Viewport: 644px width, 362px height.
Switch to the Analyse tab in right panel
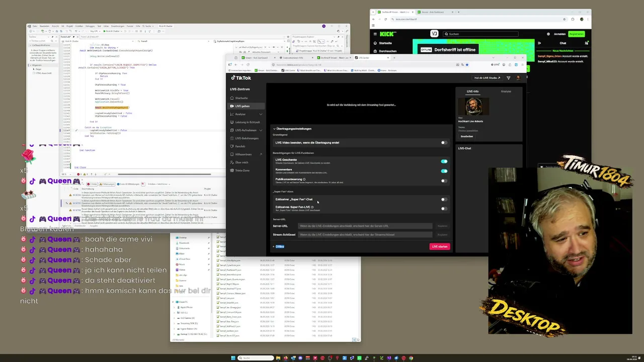(506, 92)
